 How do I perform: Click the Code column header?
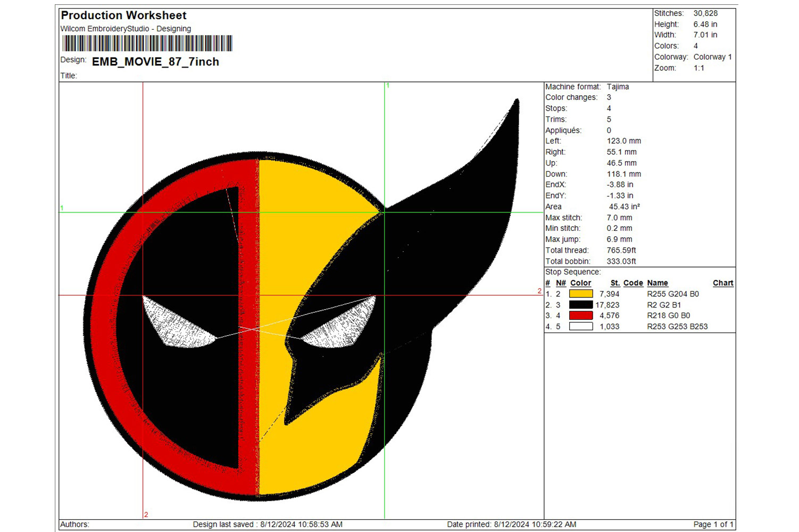[x=633, y=283]
